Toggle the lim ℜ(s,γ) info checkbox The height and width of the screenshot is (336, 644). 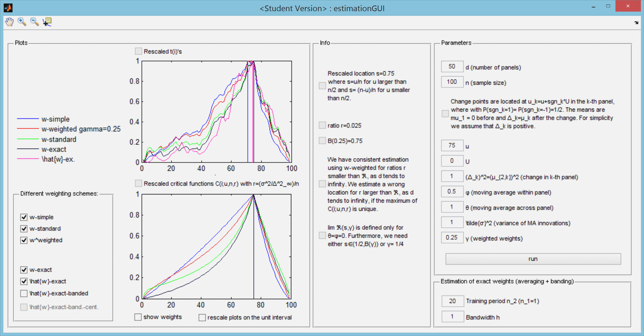tap(322, 235)
